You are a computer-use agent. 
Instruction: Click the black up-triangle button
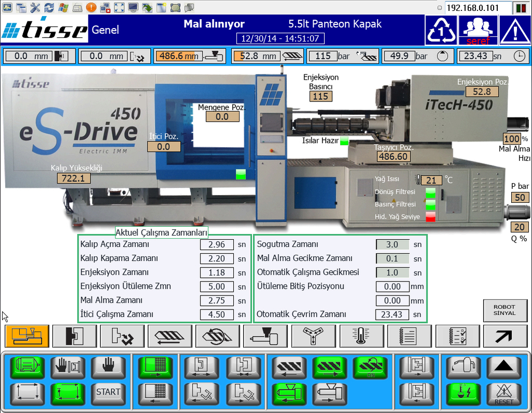[504, 367]
